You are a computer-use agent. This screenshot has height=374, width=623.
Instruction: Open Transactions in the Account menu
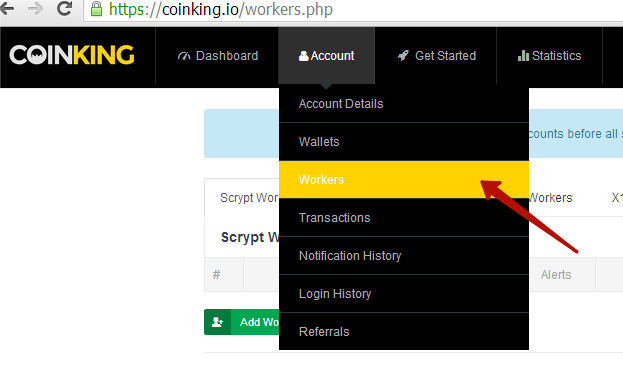[x=404, y=217]
